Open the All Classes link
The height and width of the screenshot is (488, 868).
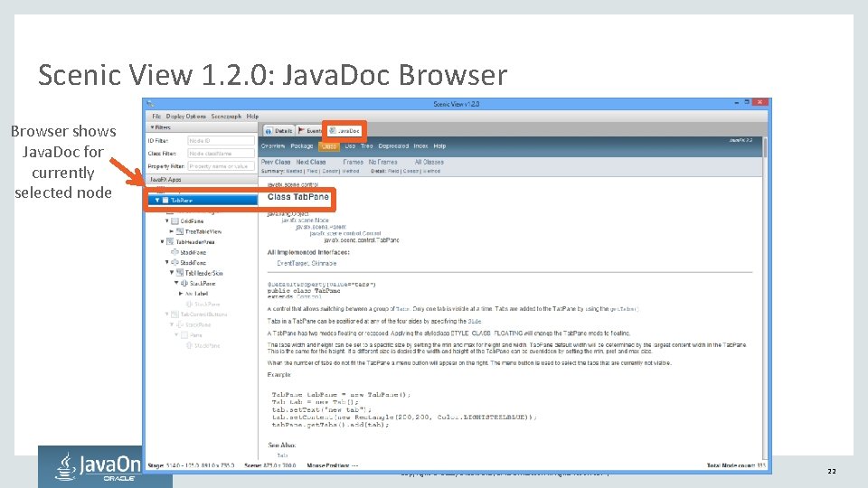click(429, 162)
